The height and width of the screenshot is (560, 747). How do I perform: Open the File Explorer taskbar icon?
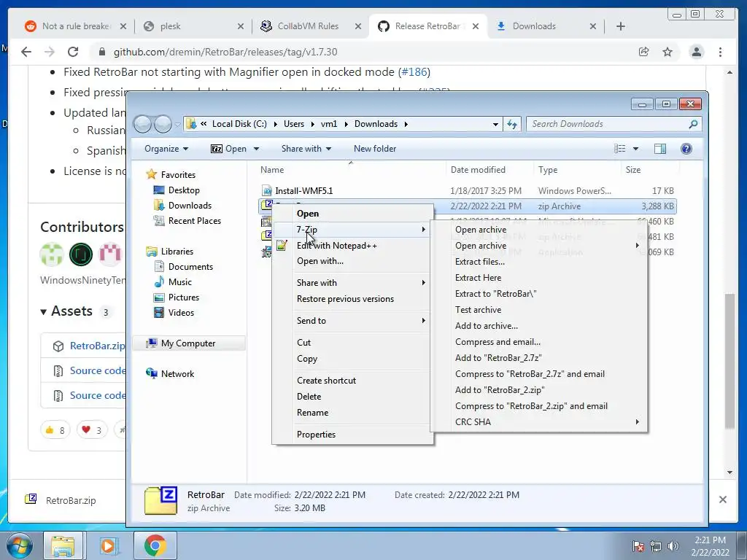(x=63, y=545)
